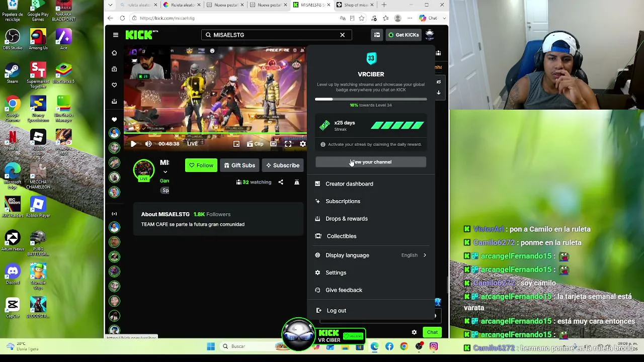Open Instagram from the taskbar
Screen dimensions: 644x362
434,346
